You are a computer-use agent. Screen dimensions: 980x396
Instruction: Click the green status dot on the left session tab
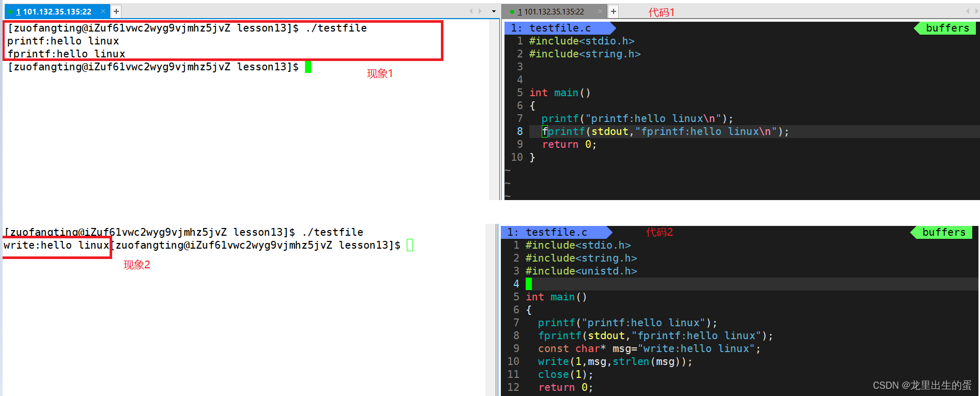10,11
